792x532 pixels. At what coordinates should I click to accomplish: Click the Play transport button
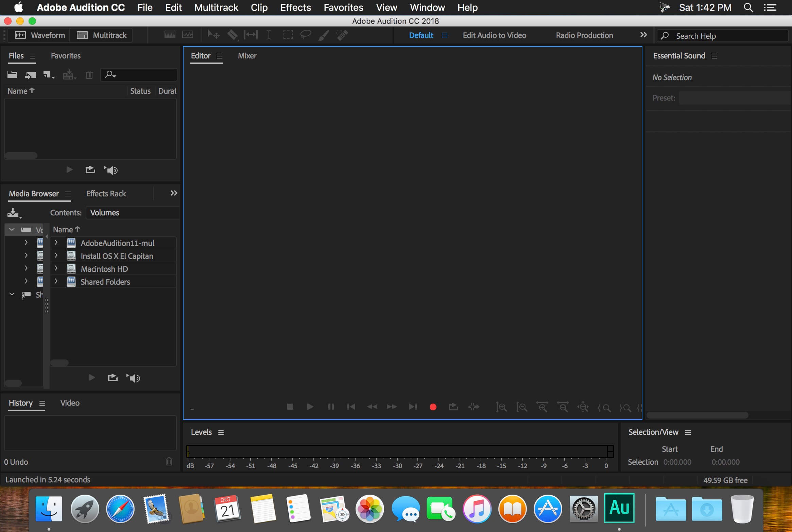click(310, 407)
